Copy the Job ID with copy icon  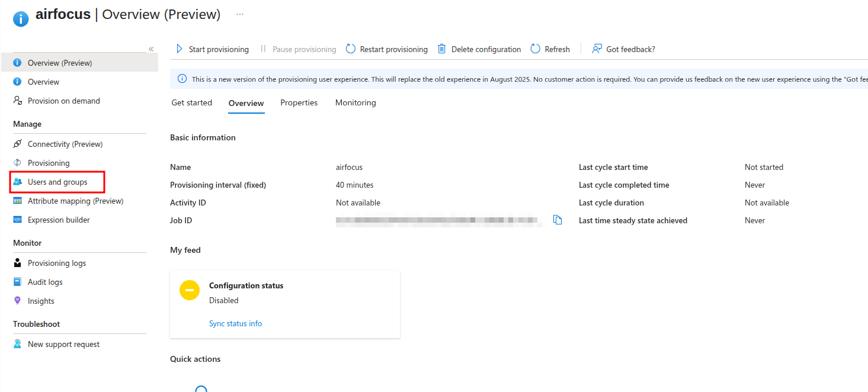point(558,220)
